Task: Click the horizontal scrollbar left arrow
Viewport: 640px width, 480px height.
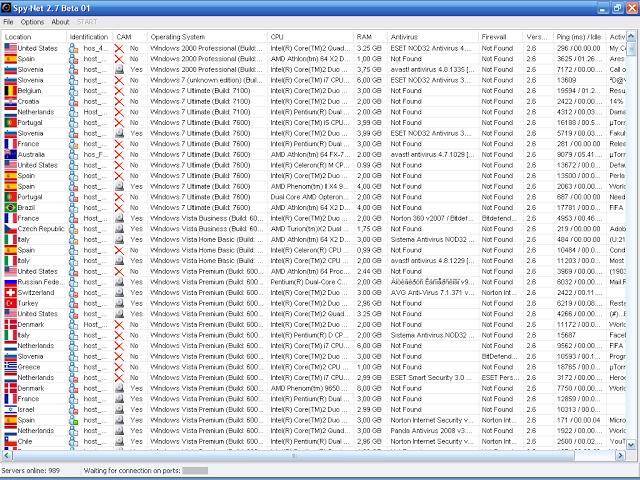Action: tap(7, 455)
